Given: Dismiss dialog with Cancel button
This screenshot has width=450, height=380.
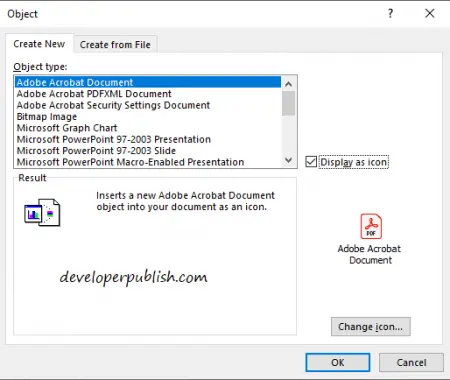Looking at the screenshot, I should [x=411, y=362].
